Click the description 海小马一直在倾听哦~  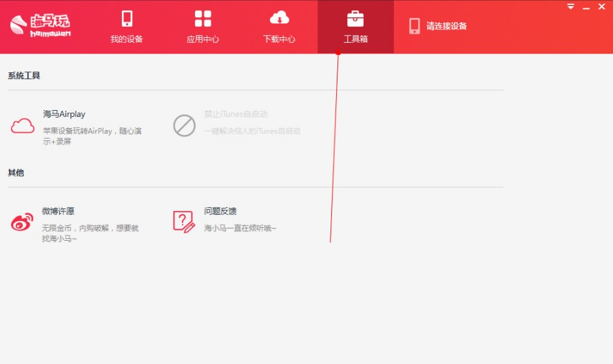tap(240, 228)
